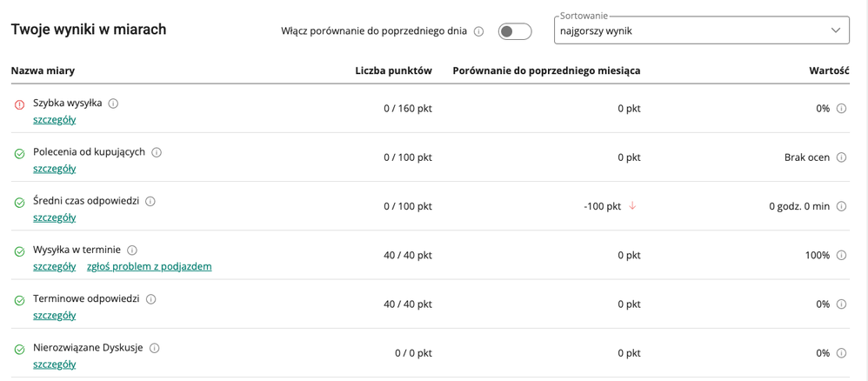The width and height of the screenshot is (868, 381).
Task: Click info icon next to Terminowe odpowiedzi
Action: pos(151,299)
